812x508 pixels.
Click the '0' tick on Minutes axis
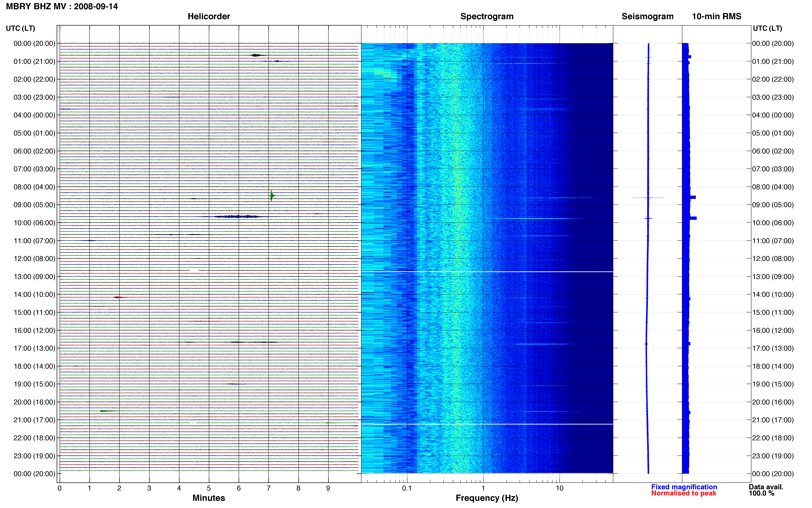tap(59, 488)
